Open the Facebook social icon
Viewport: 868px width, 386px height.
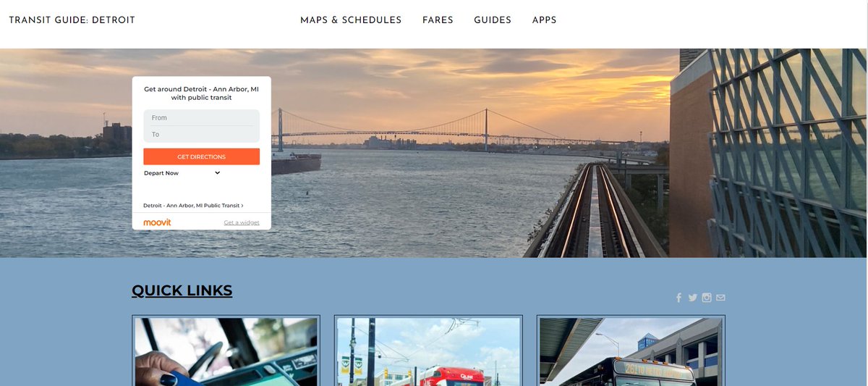(x=678, y=298)
